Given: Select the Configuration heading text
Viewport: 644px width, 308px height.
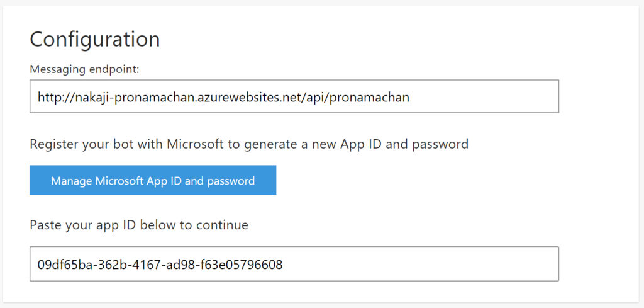Looking at the screenshot, I should click(x=95, y=40).
